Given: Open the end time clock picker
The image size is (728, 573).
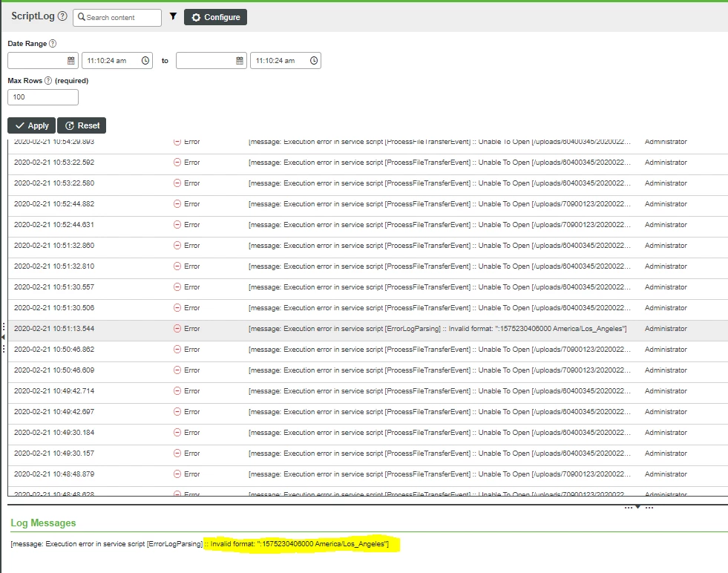Looking at the screenshot, I should [x=314, y=60].
